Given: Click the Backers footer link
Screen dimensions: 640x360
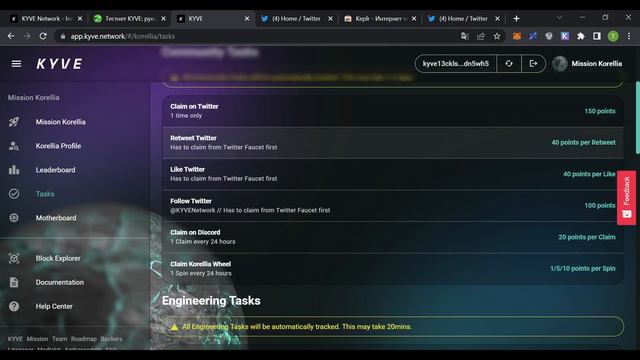Looking at the screenshot, I should [111, 339].
